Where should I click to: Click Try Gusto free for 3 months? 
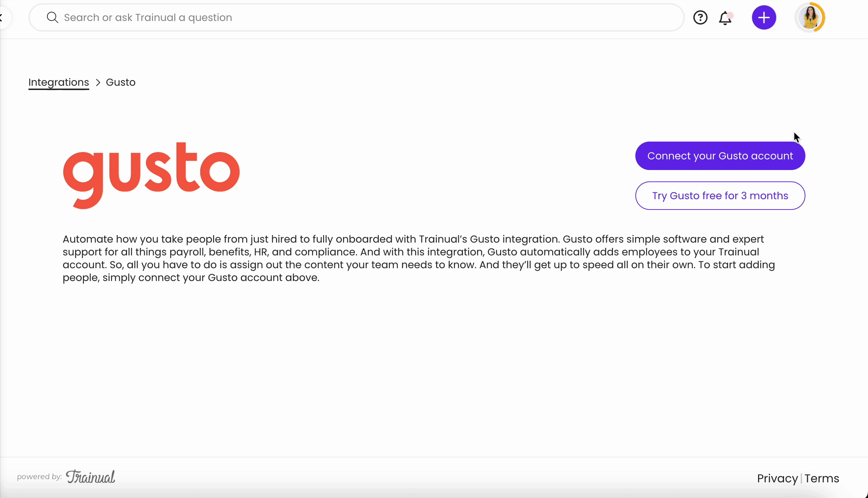pos(720,196)
